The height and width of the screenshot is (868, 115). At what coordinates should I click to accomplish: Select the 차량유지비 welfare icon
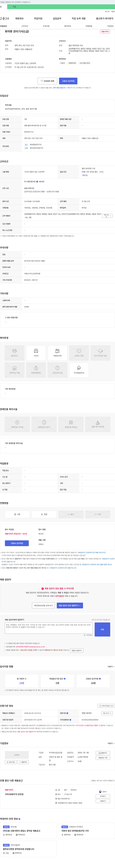point(57,353)
